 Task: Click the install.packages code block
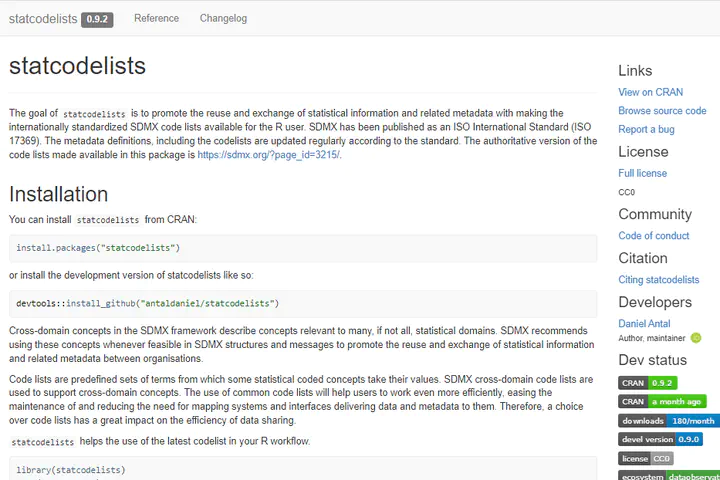[x=302, y=247]
